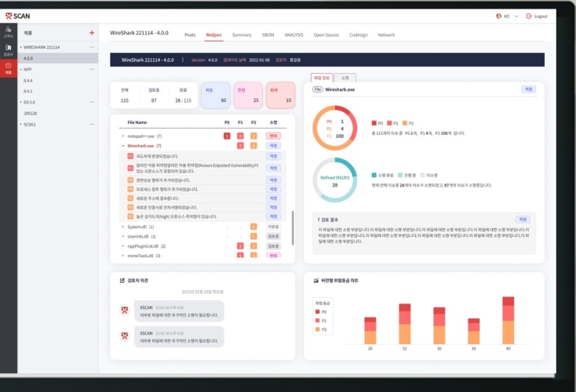Click the blue tag in the review result box
Image resolution: width=576 pixels, height=392 pixels.
(523, 220)
